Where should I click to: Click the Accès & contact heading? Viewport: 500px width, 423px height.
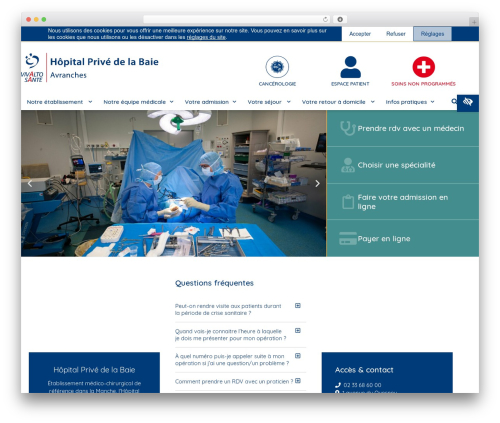click(364, 370)
